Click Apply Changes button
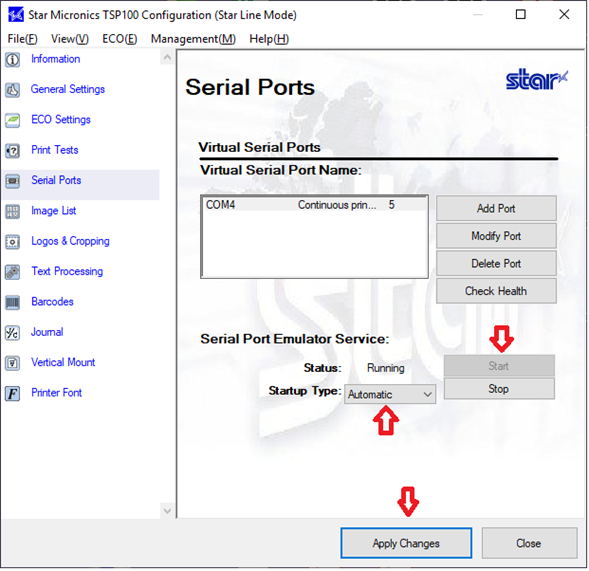 pos(406,543)
